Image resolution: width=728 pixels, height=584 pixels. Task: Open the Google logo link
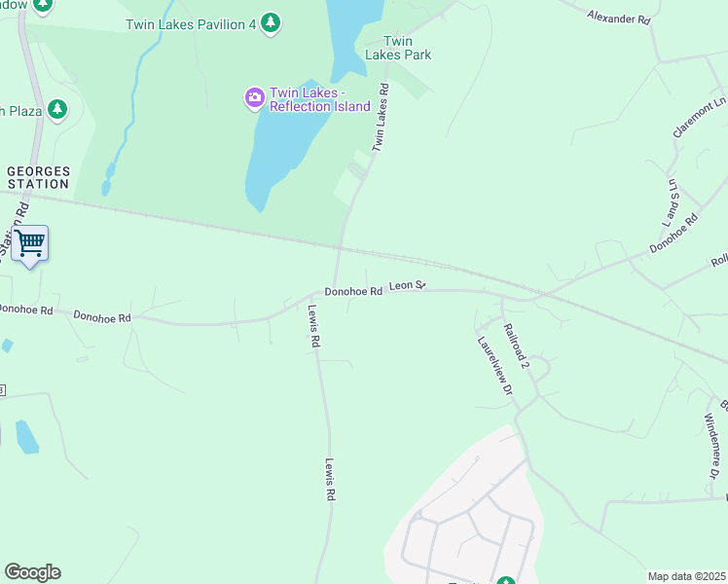point(32,572)
